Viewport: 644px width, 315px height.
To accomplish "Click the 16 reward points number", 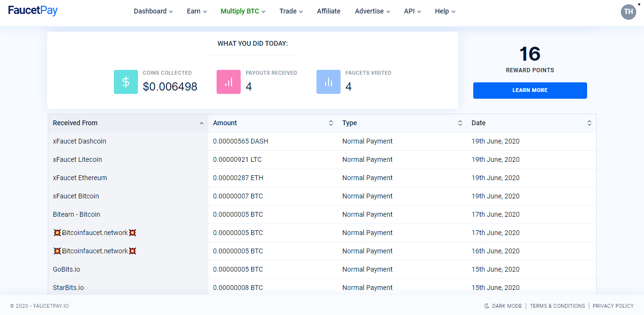I will click(x=530, y=54).
